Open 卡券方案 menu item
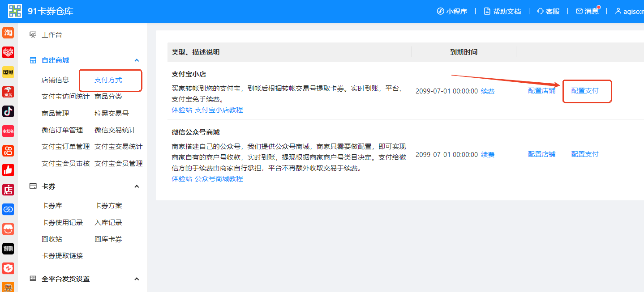 pyautogui.click(x=108, y=206)
